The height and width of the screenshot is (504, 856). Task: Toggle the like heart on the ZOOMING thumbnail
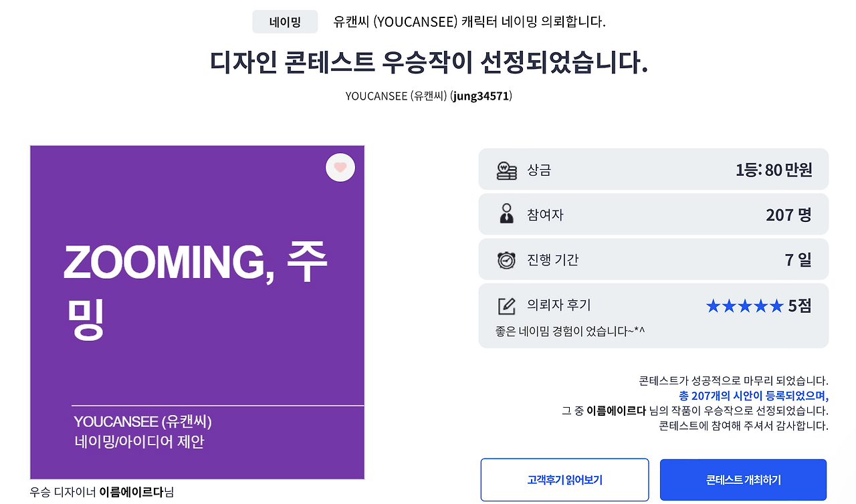pyautogui.click(x=340, y=167)
